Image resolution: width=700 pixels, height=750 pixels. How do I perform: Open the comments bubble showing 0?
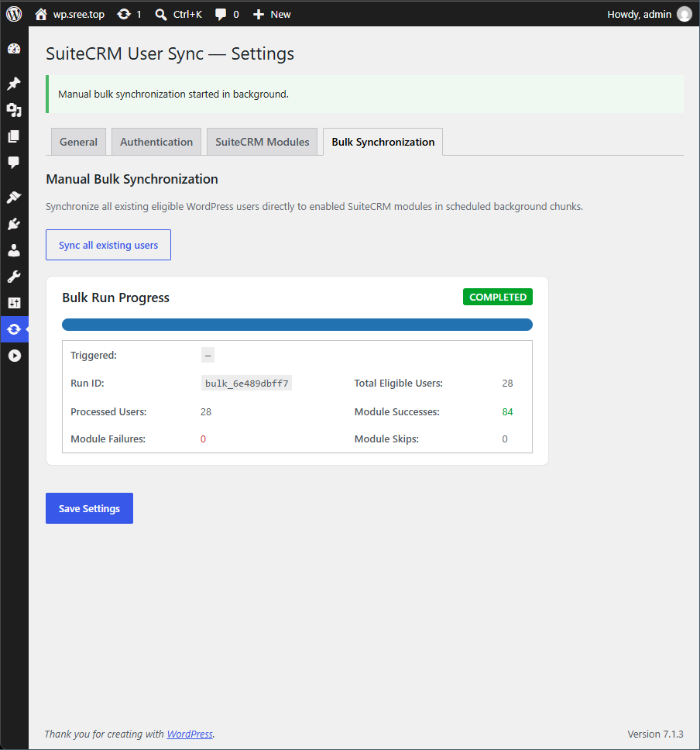pos(227,15)
